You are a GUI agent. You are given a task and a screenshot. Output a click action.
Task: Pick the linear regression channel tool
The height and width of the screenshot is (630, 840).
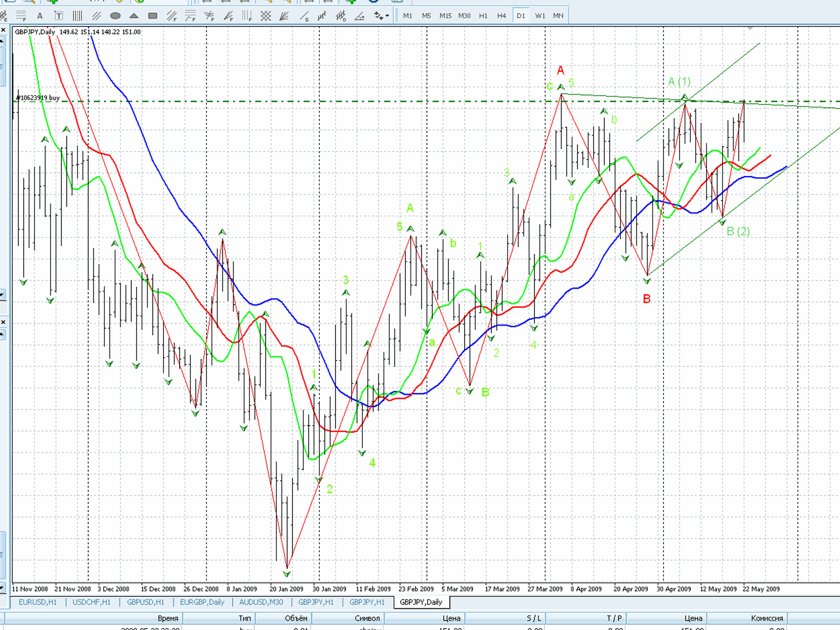(322, 16)
